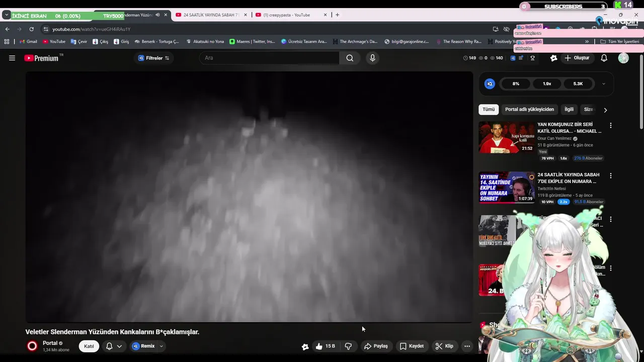Open YouTube notifications bell
The image size is (644, 362).
pyautogui.click(x=604, y=58)
